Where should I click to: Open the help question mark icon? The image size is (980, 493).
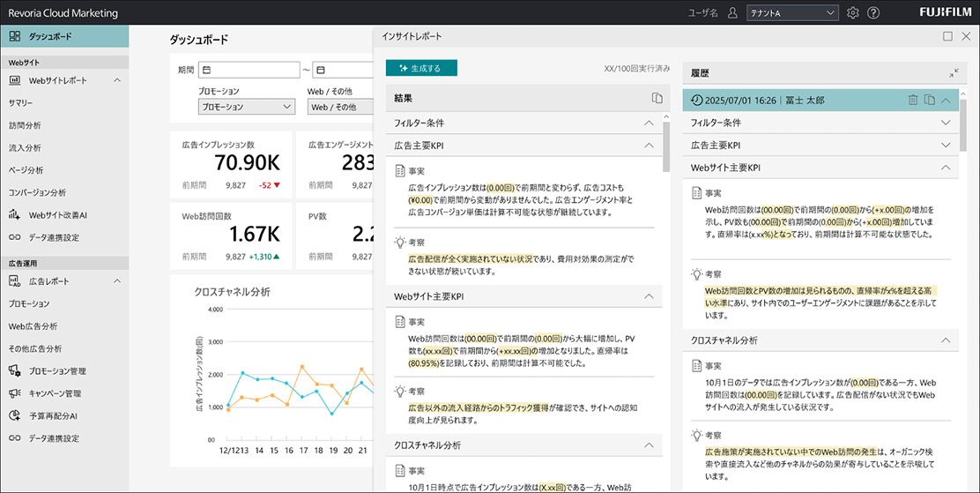pyautogui.click(x=873, y=13)
